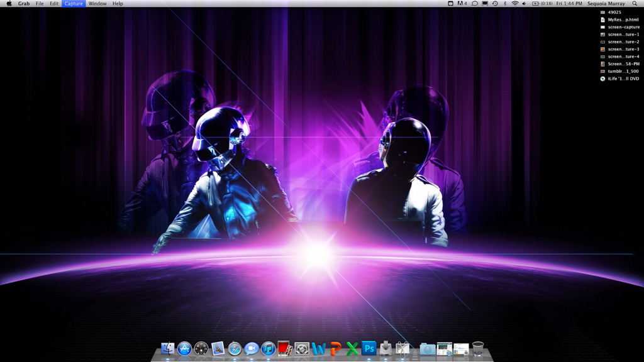This screenshot has width=644, height=362.
Task: Click the Adobe updater menu bar icon
Action: tap(462, 3)
